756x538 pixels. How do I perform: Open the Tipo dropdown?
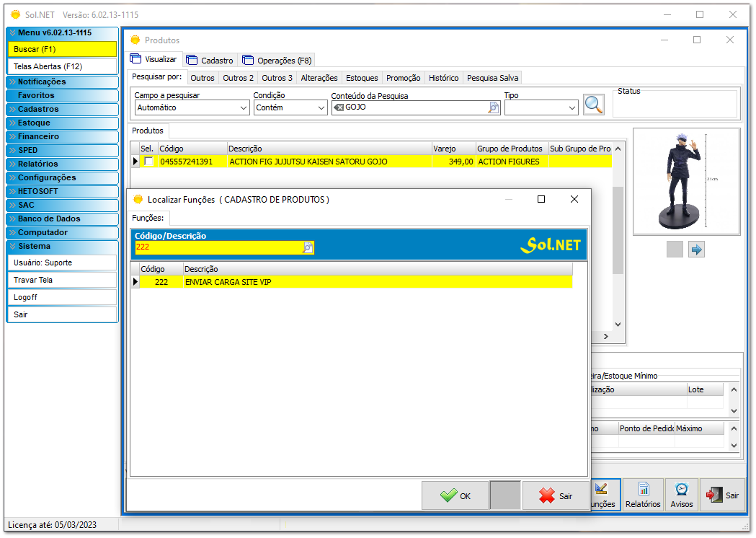click(572, 107)
